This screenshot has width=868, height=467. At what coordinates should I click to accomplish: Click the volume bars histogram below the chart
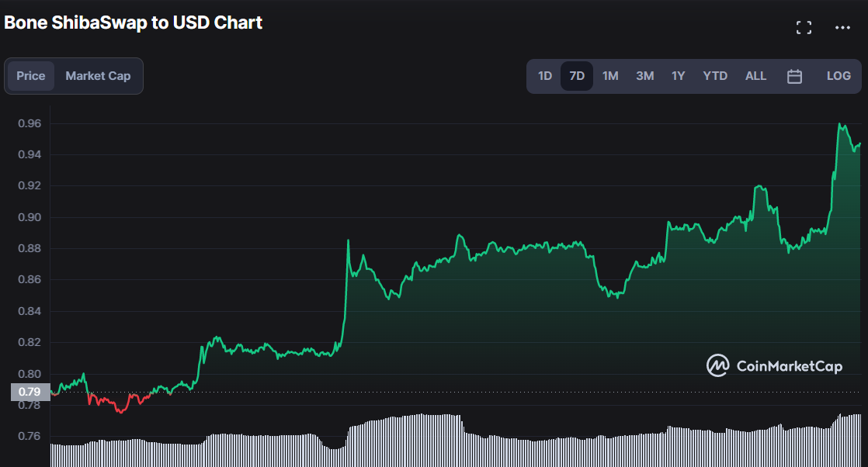456,441
